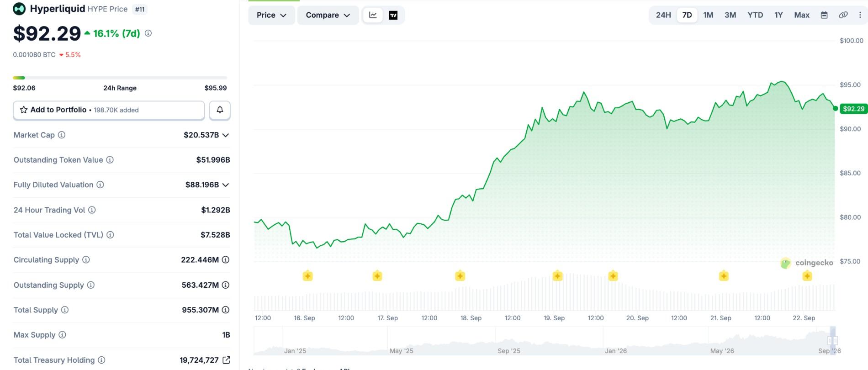
Task: Switch to the TradingView chart view
Action: tap(393, 15)
